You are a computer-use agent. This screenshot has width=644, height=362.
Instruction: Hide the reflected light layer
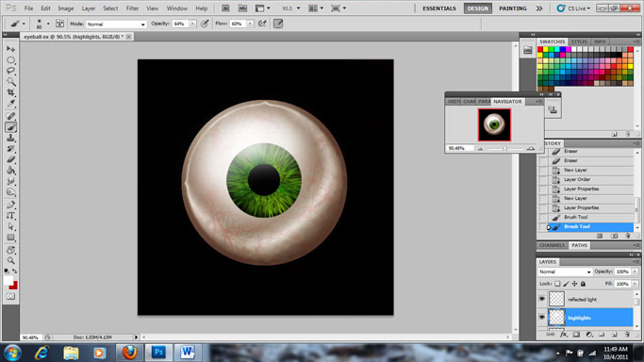(x=542, y=299)
